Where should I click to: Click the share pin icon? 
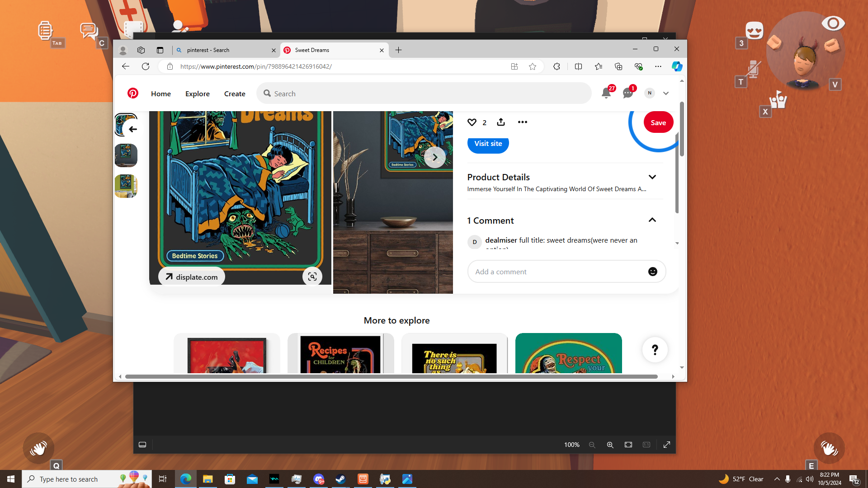[x=501, y=122]
